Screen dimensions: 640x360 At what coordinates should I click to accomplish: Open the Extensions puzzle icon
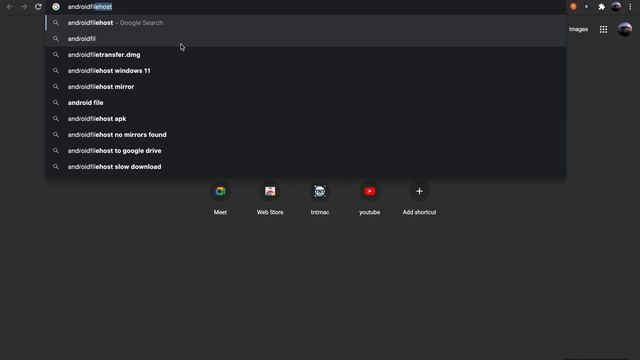[601, 7]
